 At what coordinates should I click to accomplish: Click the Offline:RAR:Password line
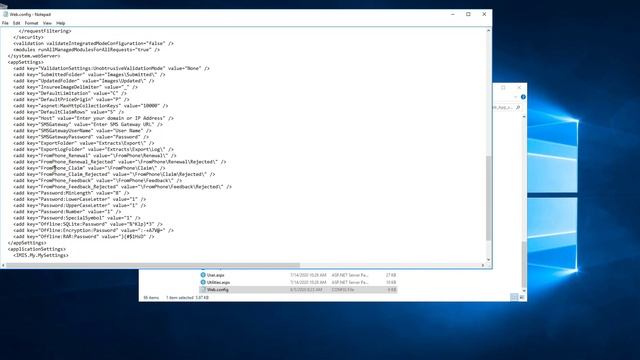pos(84,237)
